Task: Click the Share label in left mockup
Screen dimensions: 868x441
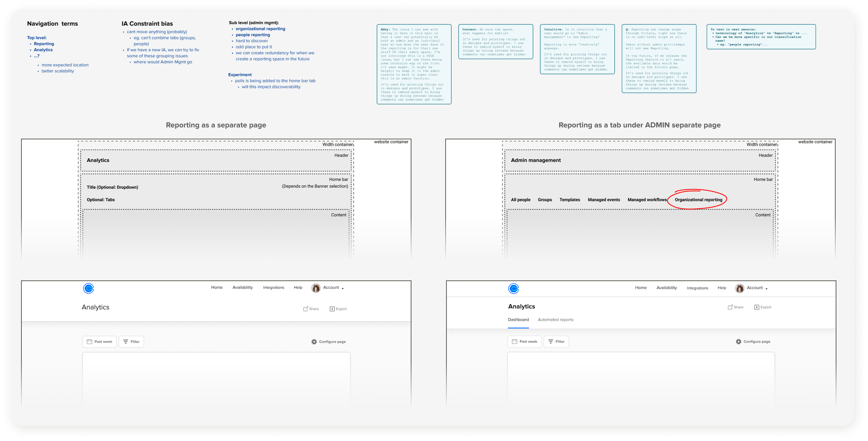Action: [314, 309]
